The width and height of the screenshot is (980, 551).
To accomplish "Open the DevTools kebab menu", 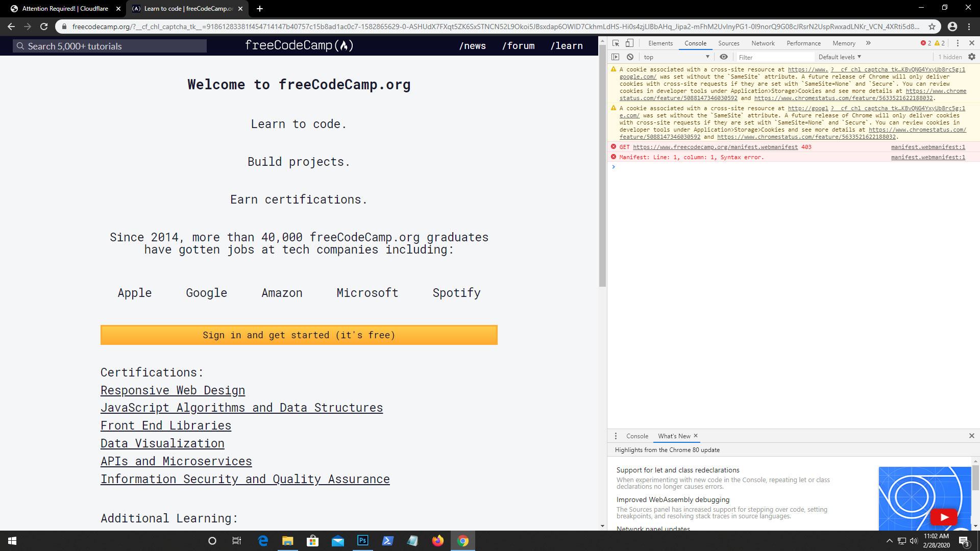I will pyautogui.click(x=959, y=43).
